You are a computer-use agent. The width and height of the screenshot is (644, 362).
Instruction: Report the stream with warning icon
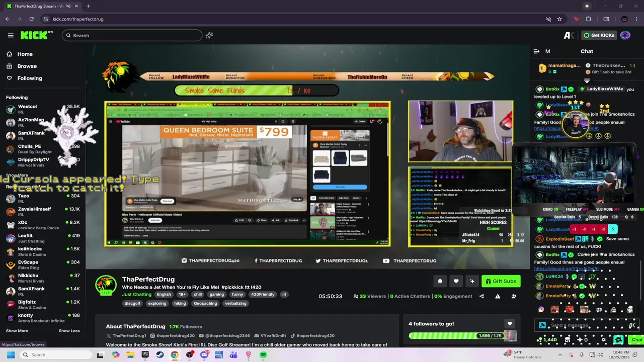tap(498, 296)
